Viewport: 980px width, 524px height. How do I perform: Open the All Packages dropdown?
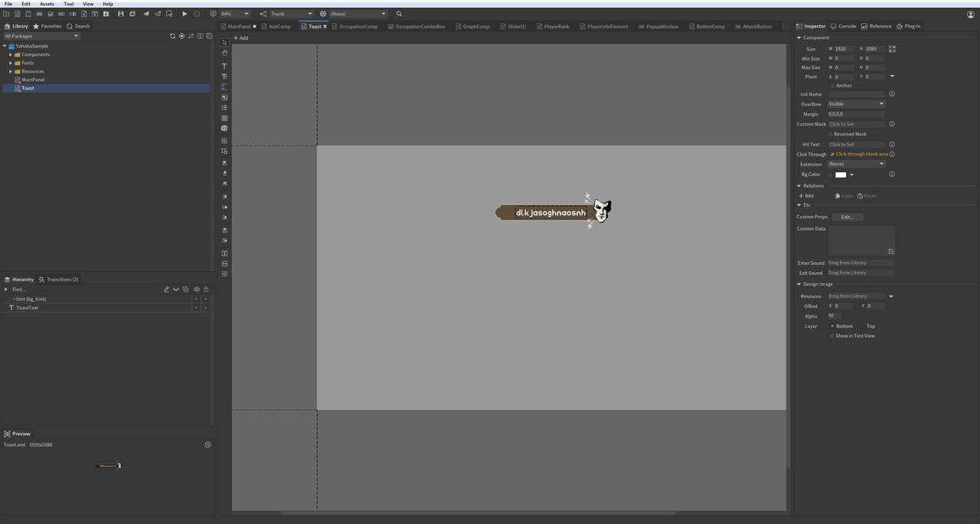click(41, 36)
